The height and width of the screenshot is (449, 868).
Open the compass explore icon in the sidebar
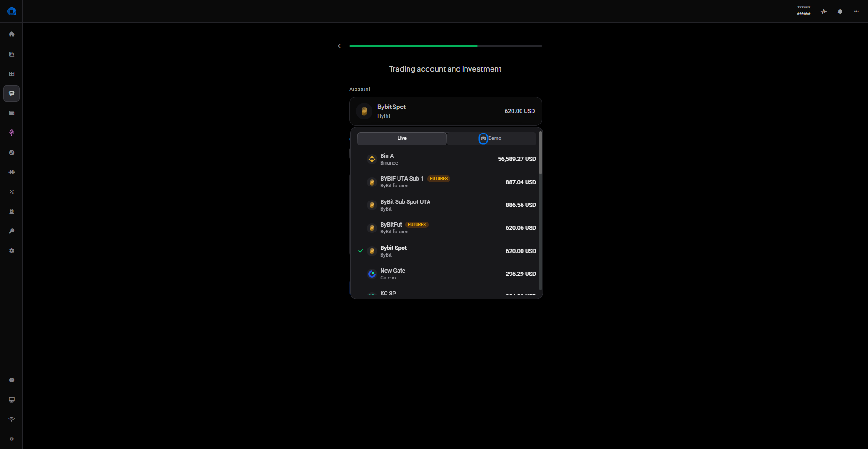[11, 153]
